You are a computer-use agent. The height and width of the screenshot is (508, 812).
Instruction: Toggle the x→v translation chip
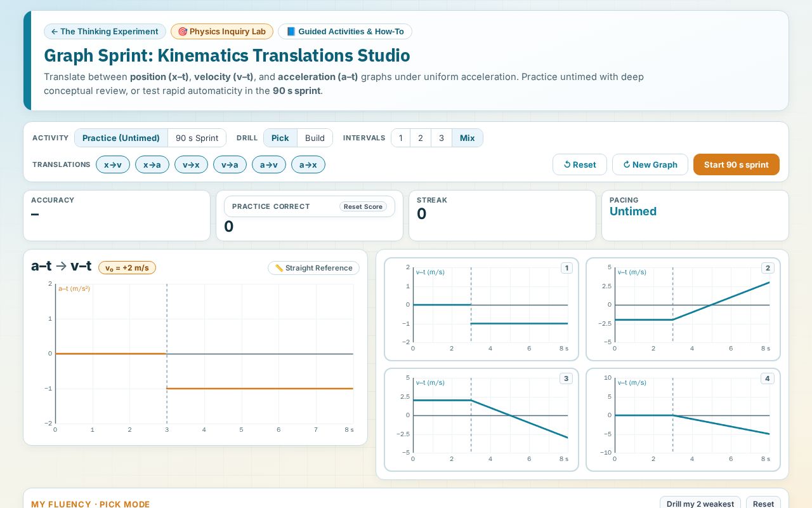coord(113,164)
